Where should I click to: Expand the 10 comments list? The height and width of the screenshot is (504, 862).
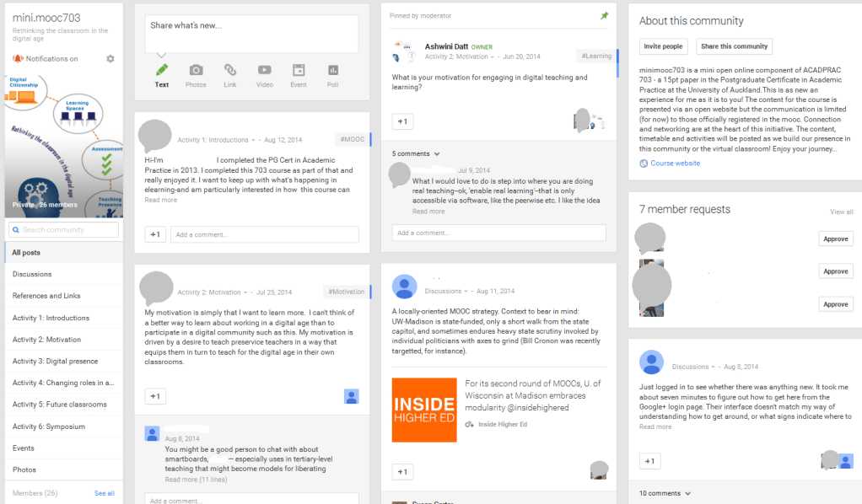(x=665, y=493)
